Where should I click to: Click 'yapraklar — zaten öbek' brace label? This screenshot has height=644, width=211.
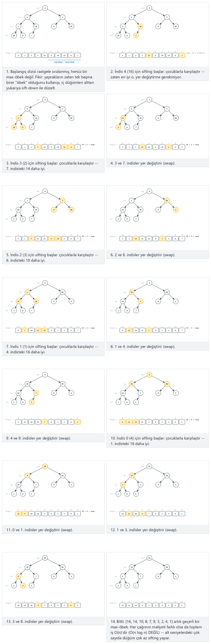(64, 62)
